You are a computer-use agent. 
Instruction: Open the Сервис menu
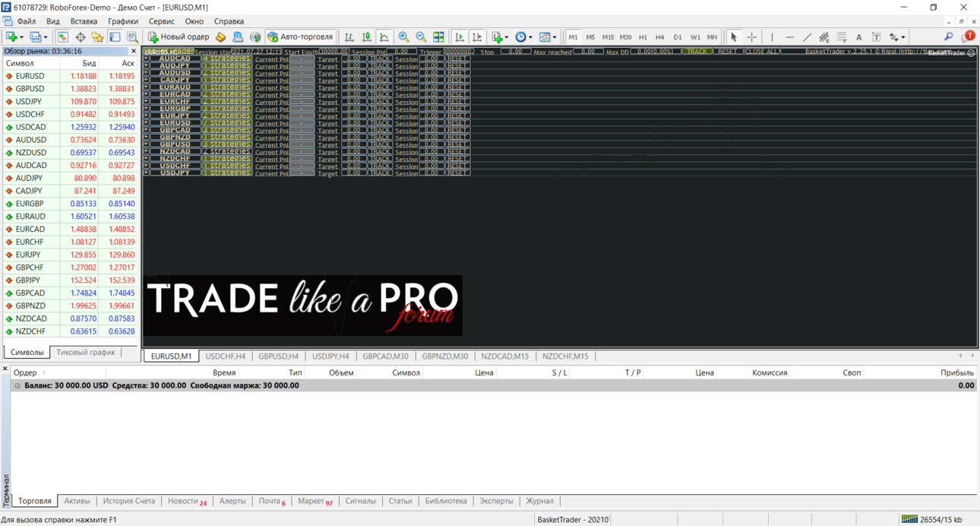[x=162, y=21]
